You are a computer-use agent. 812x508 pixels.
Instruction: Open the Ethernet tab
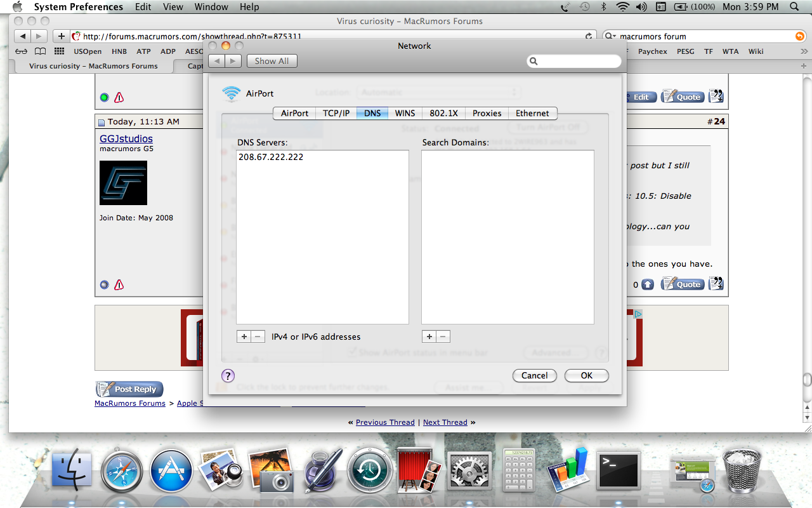532,113
